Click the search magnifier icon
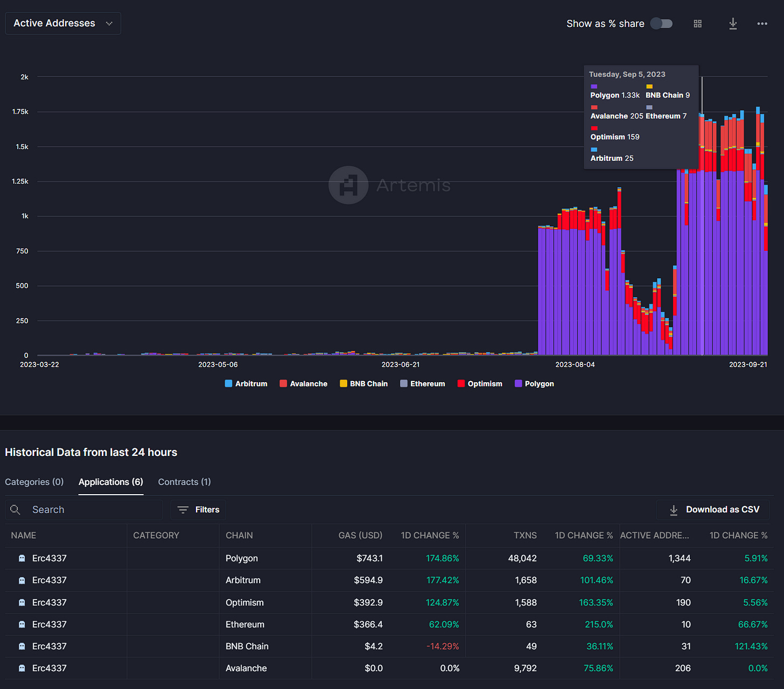The image size is (784, 689). pyautogui.click(x=15, y=510)
